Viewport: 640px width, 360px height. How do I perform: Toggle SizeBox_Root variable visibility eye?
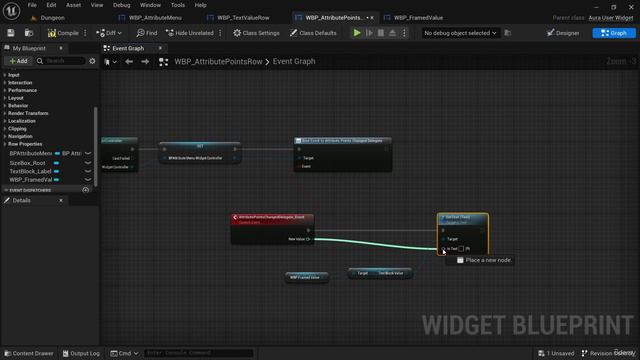click(88, 163)
